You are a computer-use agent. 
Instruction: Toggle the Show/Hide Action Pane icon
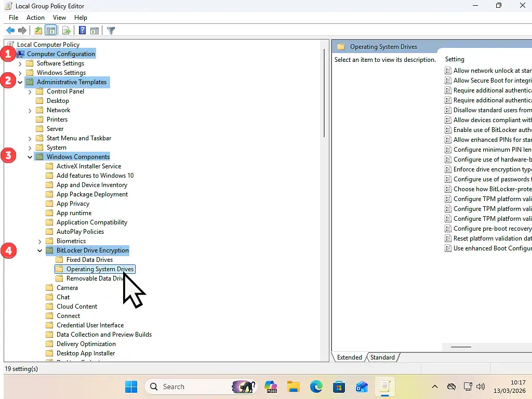tap(95, 30)
